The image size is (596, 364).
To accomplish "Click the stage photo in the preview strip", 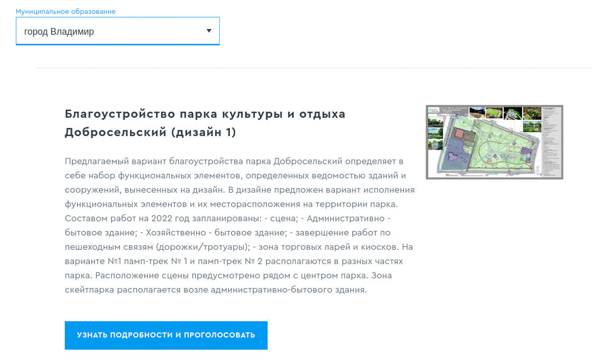I will click(476, 112).
